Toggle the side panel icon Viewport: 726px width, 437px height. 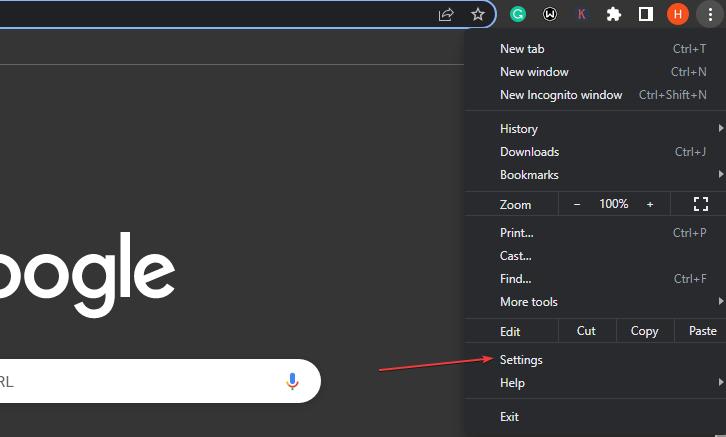coord(646,14)
